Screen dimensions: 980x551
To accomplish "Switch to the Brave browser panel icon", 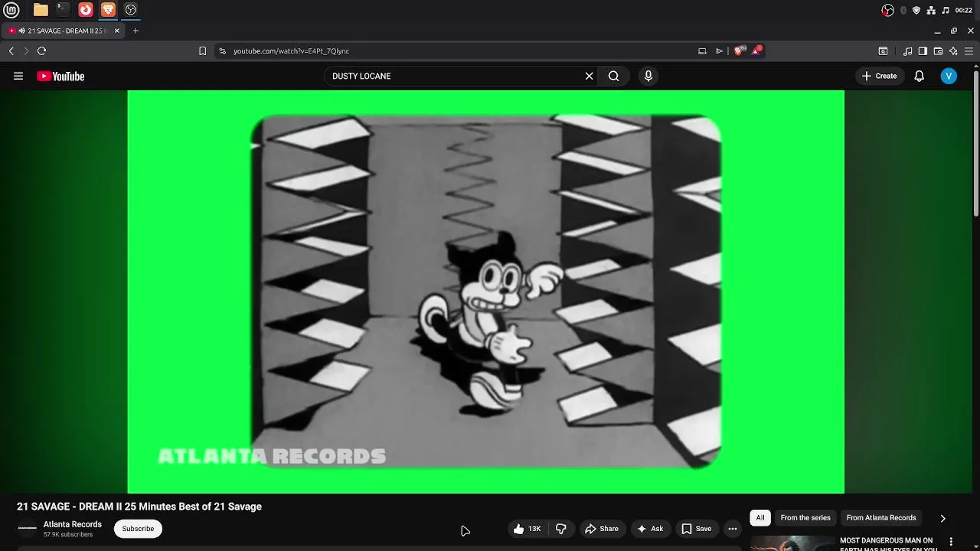I will pyautogui.click(x=108, y=10).
